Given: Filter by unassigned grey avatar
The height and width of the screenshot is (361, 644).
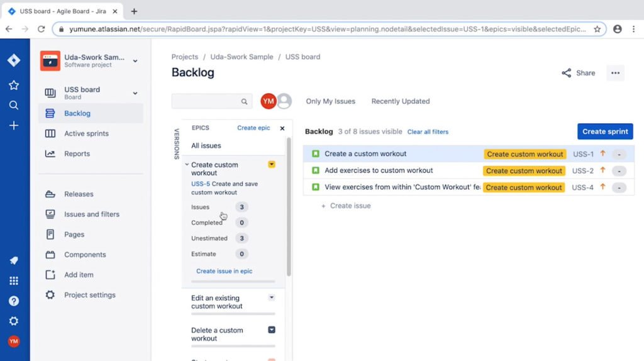Looking at the screenshot, I should tap(284, 101).
